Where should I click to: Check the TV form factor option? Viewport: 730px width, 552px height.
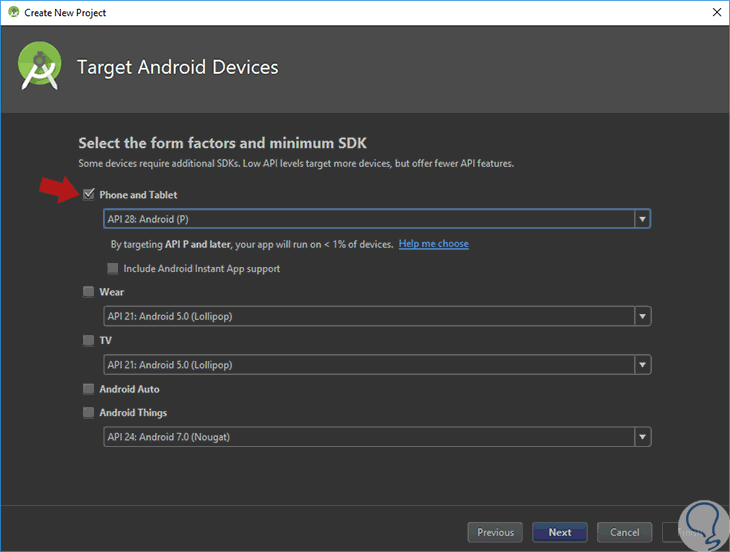[x=89, y=340]
